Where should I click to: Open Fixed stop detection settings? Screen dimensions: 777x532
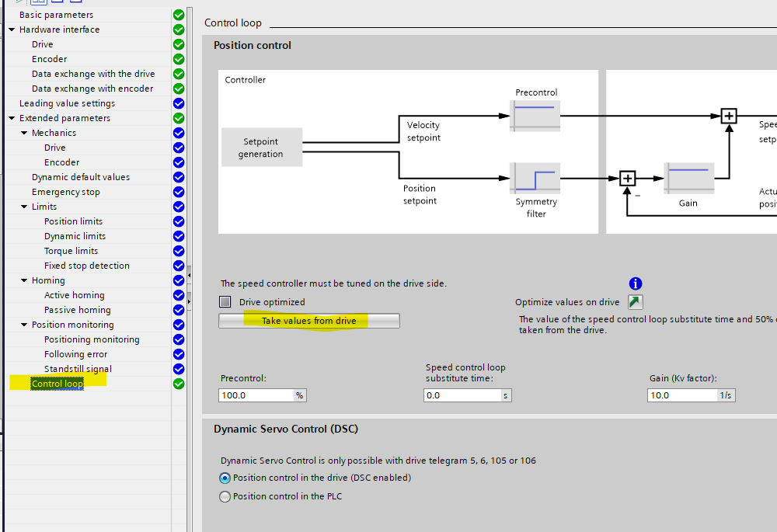87,266
